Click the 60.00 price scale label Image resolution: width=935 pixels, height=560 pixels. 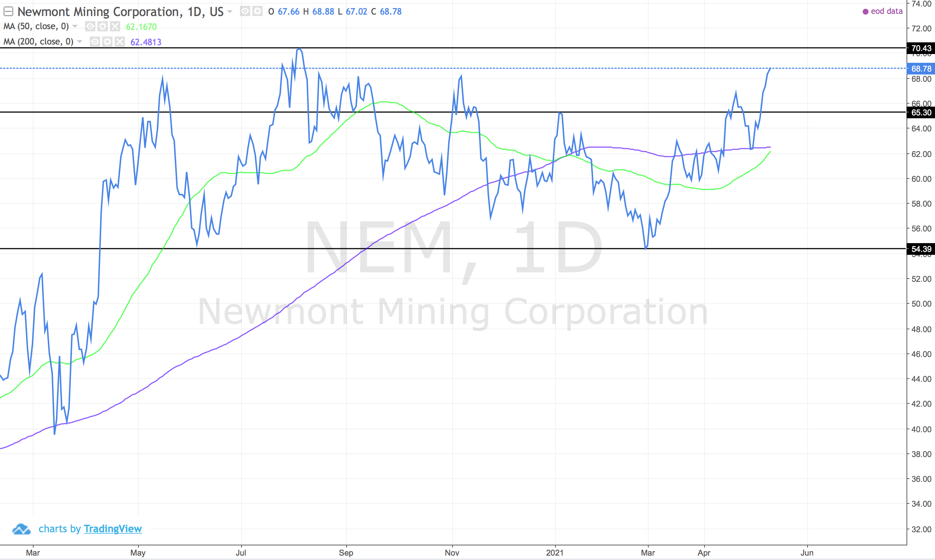[x=921, y=179]
